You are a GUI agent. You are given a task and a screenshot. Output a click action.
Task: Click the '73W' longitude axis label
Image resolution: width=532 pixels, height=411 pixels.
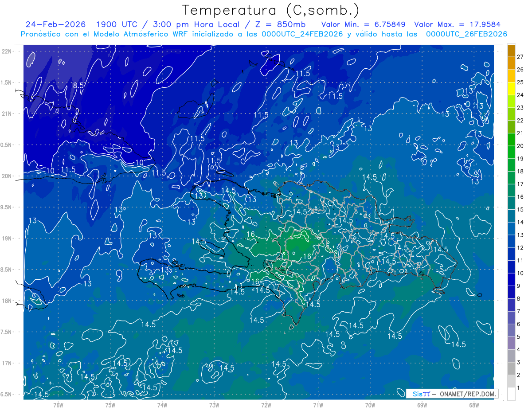(x=214, y=404)
